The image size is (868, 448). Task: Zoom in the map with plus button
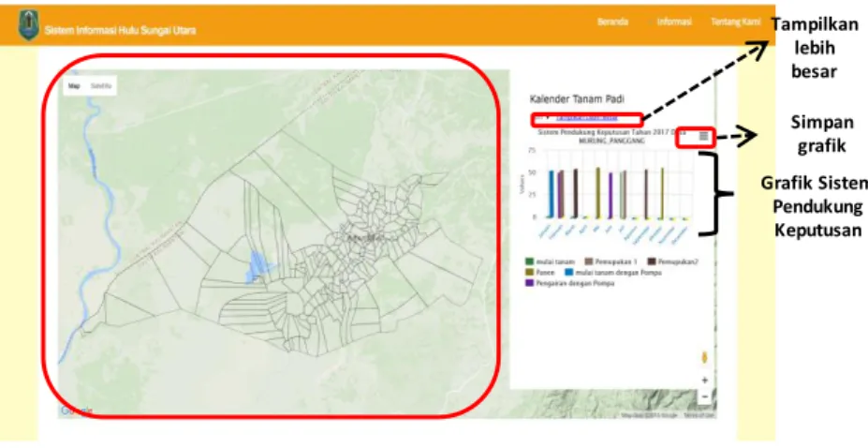(x=705, y=381)
